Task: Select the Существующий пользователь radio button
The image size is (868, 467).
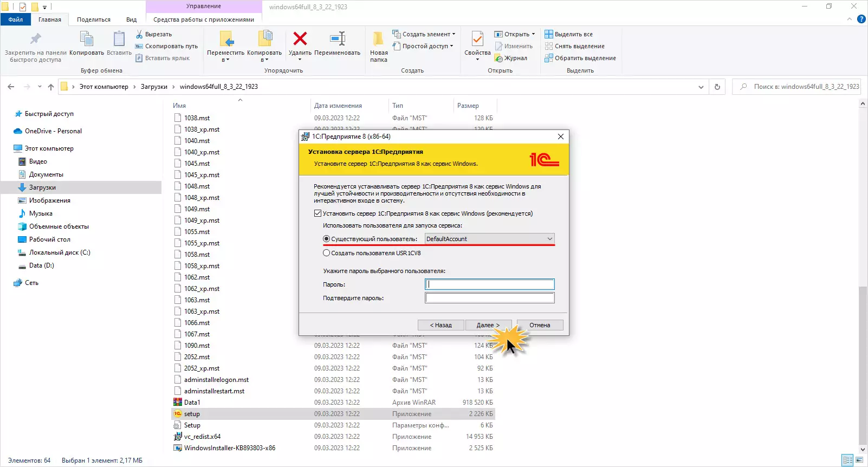Action: tap(326, 239)
